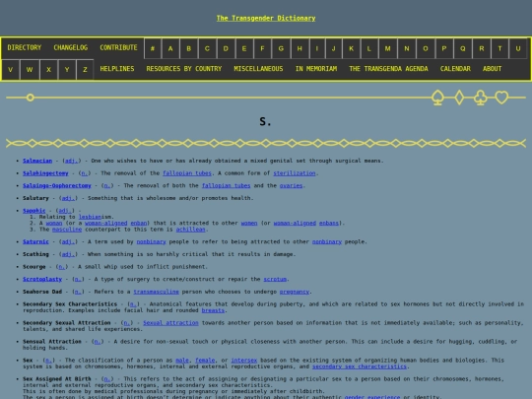Follow the male link in Sex entry
532x399 pixels.
(x=182, y=361)
